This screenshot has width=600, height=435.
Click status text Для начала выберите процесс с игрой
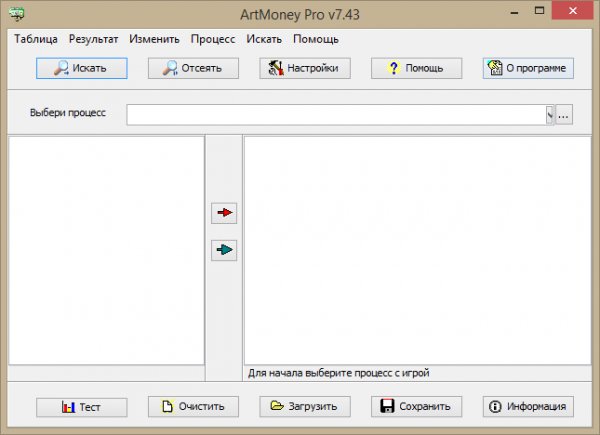tap(339, 373)
